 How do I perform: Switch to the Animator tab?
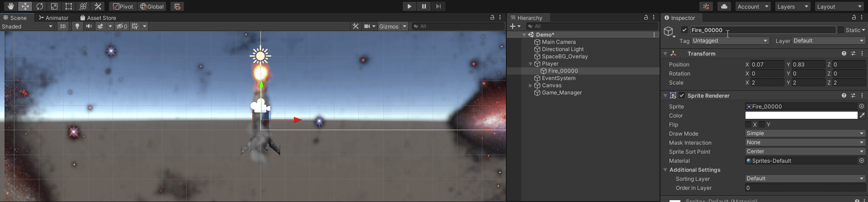coord(53,18)
